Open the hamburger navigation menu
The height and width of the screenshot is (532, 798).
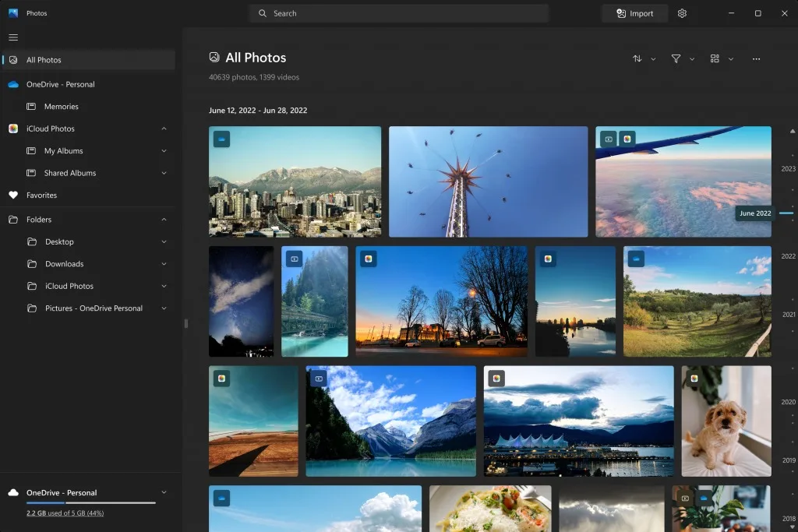tap(13, 37)
